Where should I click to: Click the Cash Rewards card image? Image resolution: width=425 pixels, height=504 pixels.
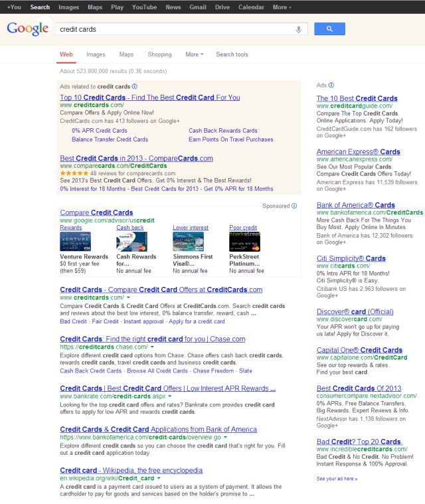tap(131, 242)
